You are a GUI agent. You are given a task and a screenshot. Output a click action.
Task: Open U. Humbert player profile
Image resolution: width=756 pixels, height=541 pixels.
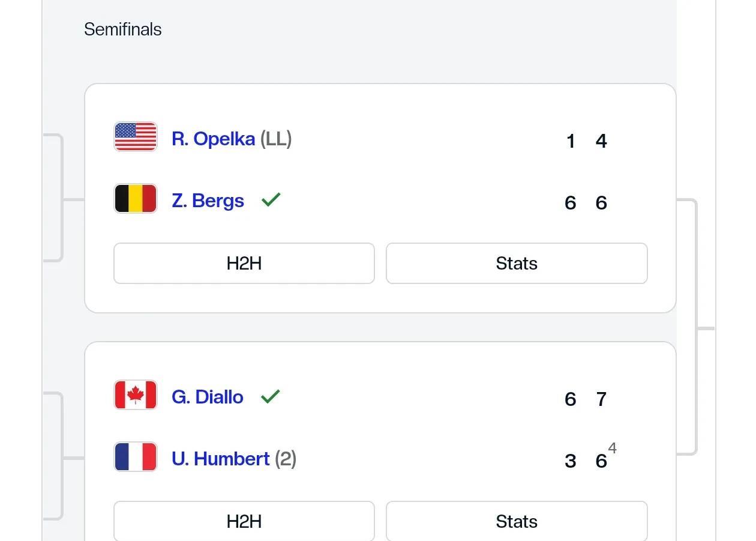(x=220, y=459)
